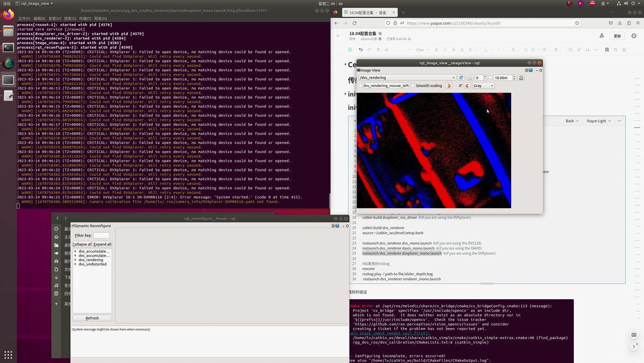Click the save image icon in Image View
Screen dimensions: 644x363
point(521,78)
